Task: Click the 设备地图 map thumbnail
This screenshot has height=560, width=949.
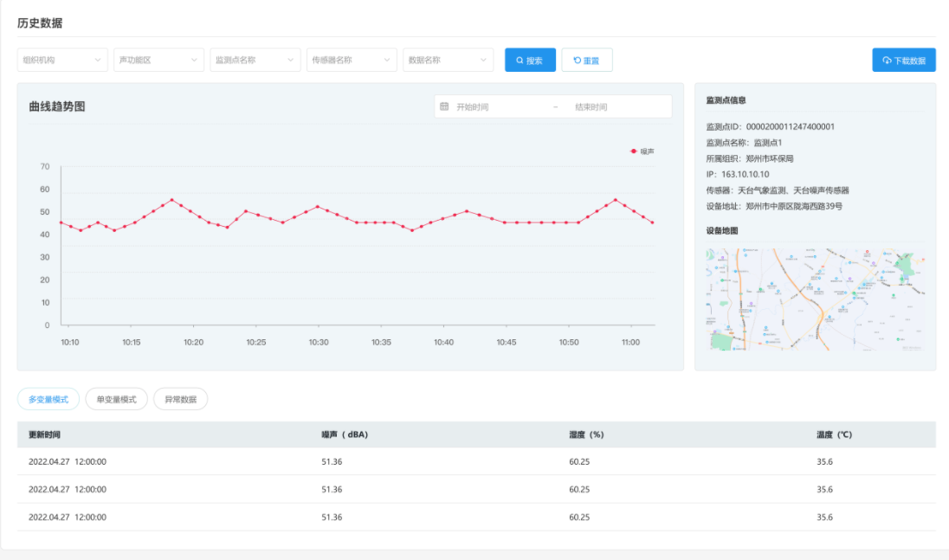Action: pyautogui.click(x=815, y=299)
